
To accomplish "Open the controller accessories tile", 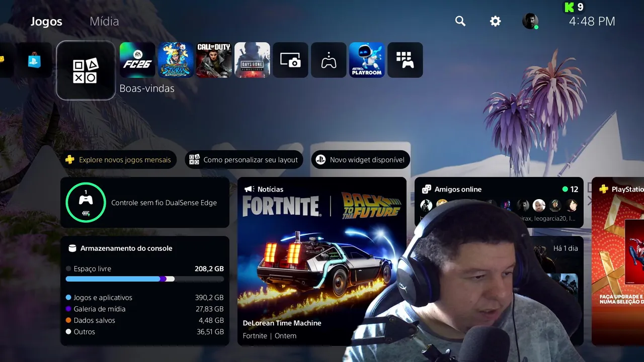I will [329, 60].
